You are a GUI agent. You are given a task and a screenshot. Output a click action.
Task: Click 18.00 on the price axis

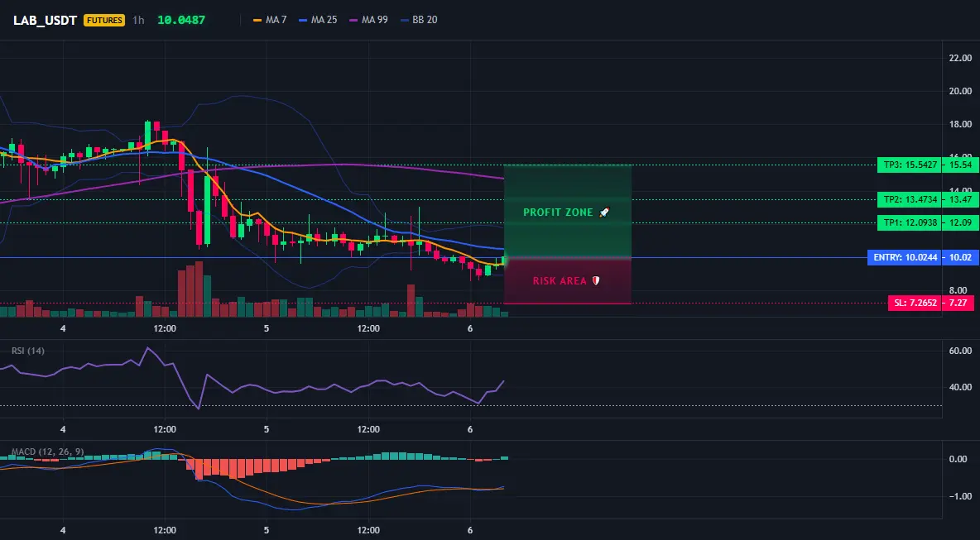(960, 124)
